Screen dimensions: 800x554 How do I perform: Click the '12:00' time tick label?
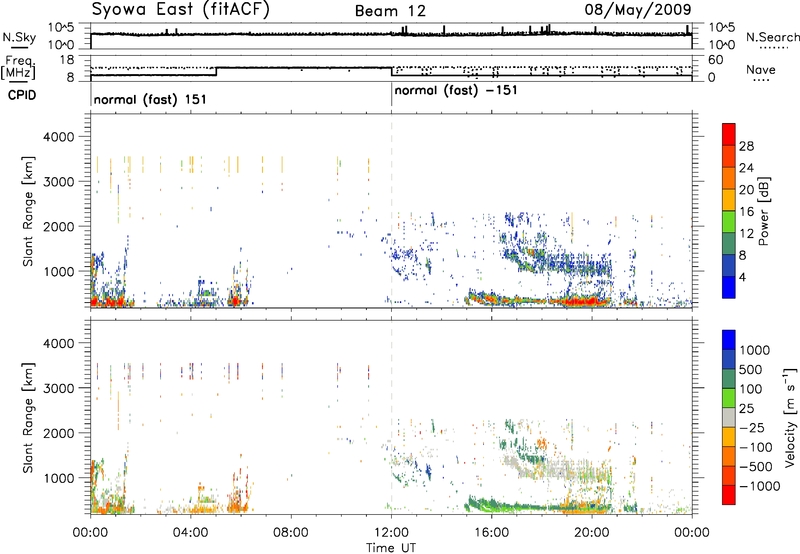tap(391, 533)
